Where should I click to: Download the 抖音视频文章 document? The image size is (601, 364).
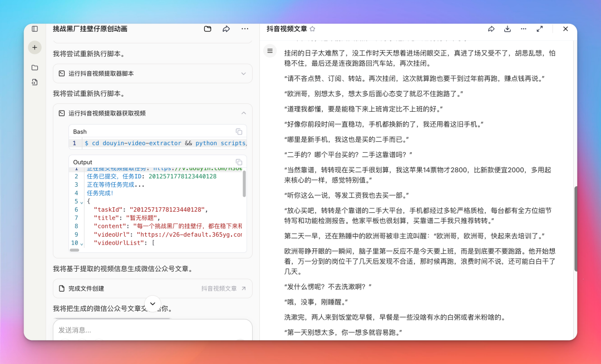tap(507, 28)
